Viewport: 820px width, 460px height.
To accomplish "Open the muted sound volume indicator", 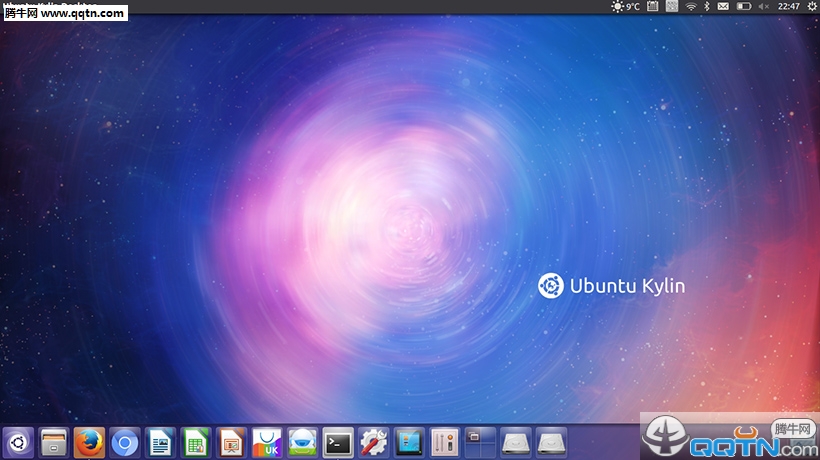I will (x=764, y=6).
